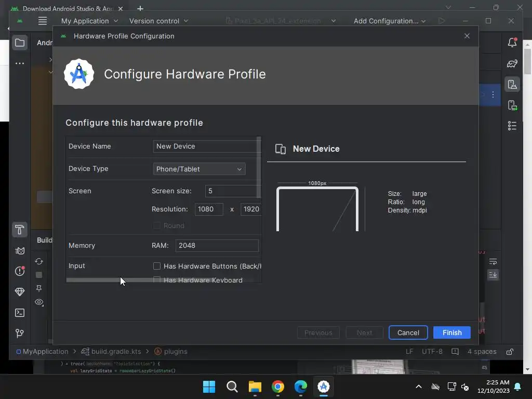The height and width of the screenshot is (399, 532).
Task: Click the Next button
Action: [364, 332]
